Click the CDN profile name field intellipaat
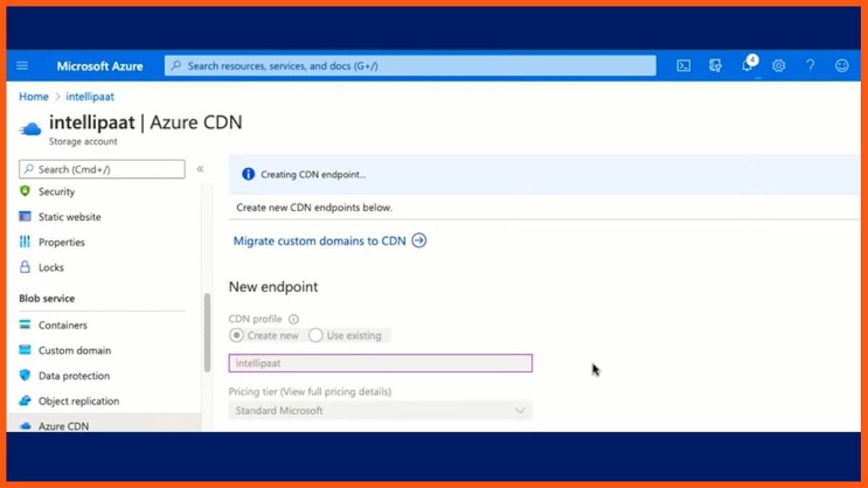Screen dimensions: 868x488 click(x=380, y=363)
